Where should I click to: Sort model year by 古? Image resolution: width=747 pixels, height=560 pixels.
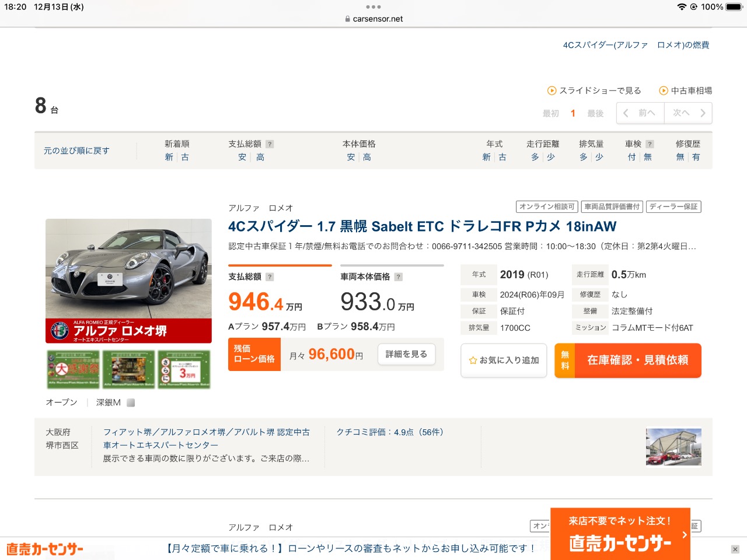click(502, 157)
